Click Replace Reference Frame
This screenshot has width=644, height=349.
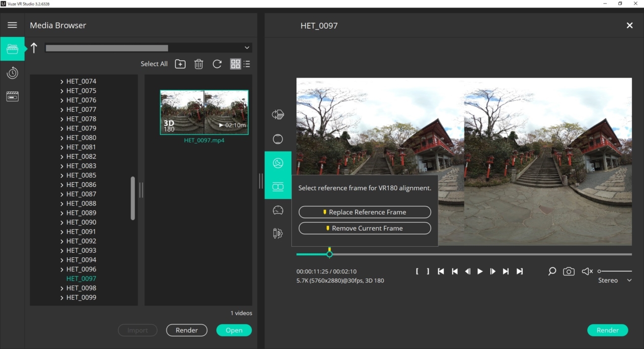coord(365,212)
